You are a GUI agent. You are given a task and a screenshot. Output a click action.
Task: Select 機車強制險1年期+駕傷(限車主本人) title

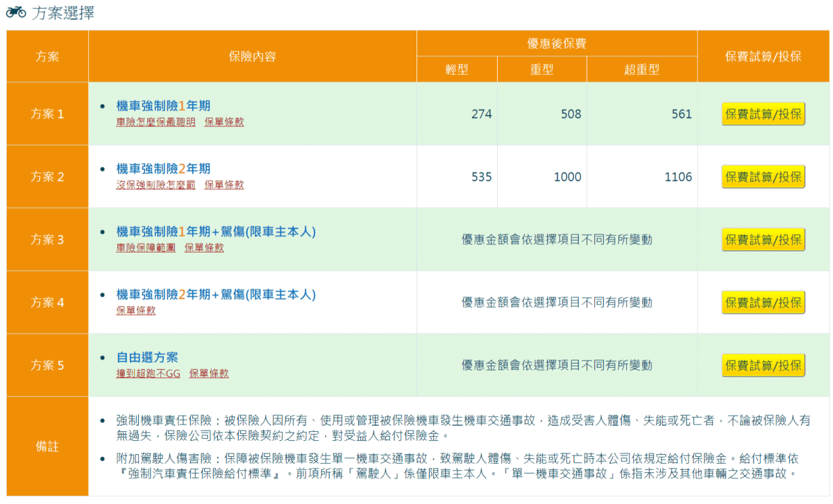click(x=216, y=232)
